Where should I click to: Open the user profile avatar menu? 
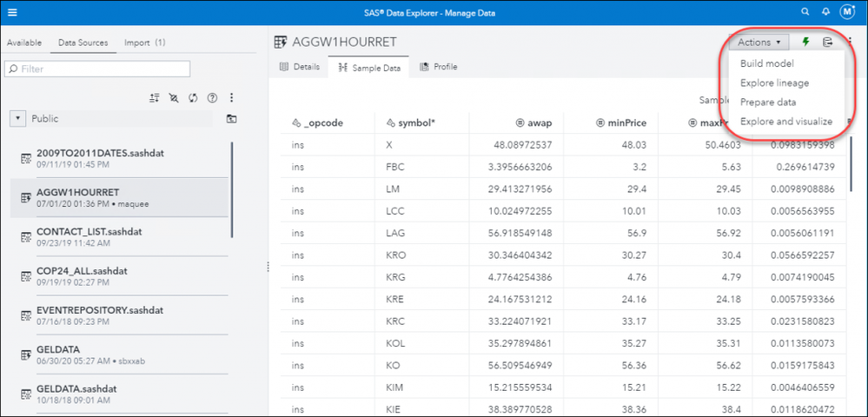point(847,11)
